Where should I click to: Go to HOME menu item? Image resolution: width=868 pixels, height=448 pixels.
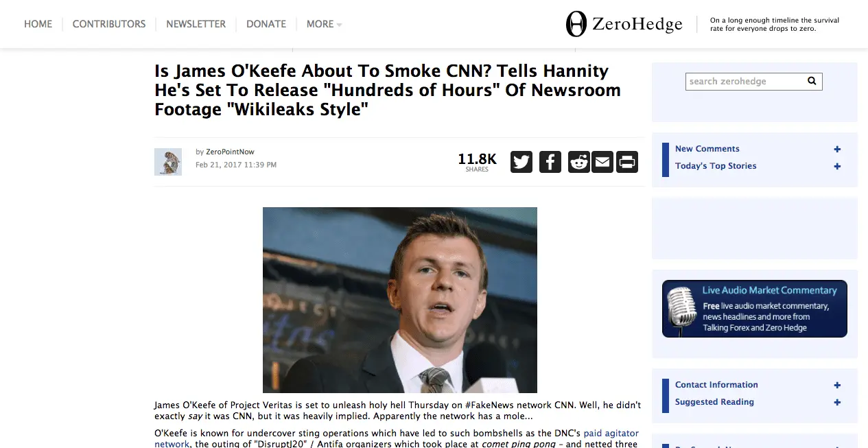[38, 24]
